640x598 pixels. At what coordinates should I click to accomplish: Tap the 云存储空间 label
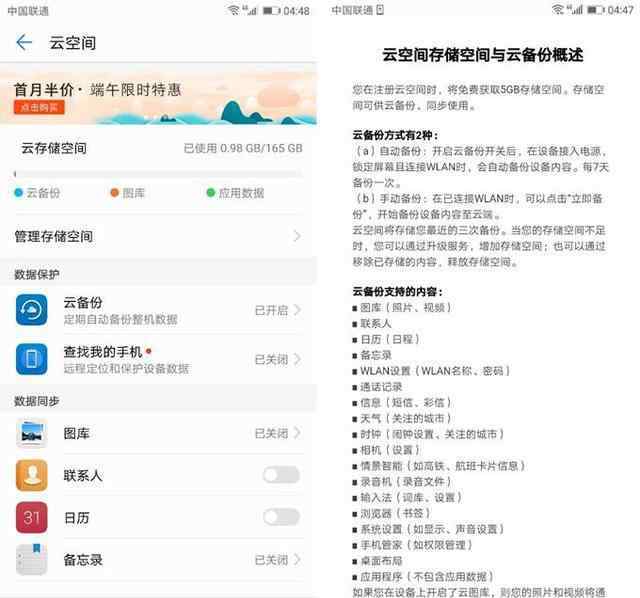tap(53, 148)
